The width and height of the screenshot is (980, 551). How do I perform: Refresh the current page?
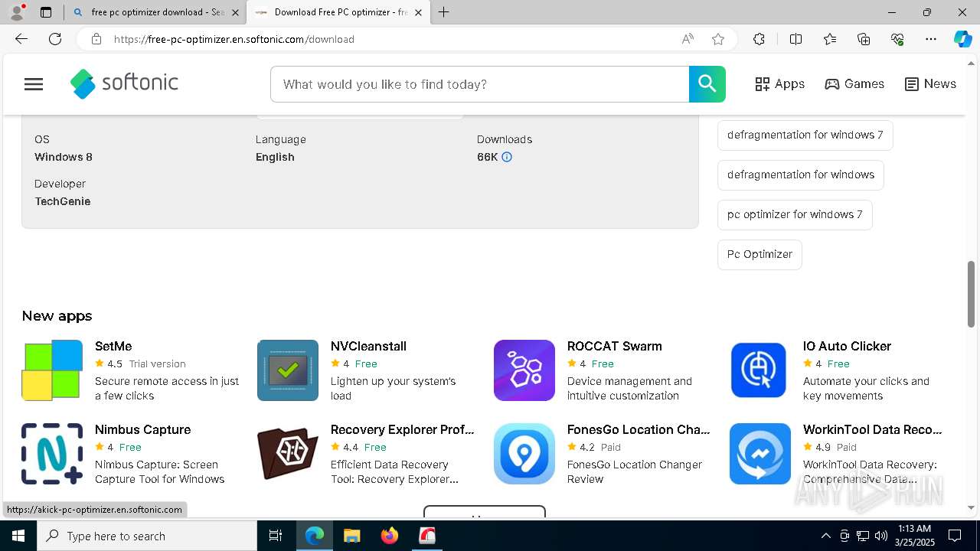[x=55, y=39]
